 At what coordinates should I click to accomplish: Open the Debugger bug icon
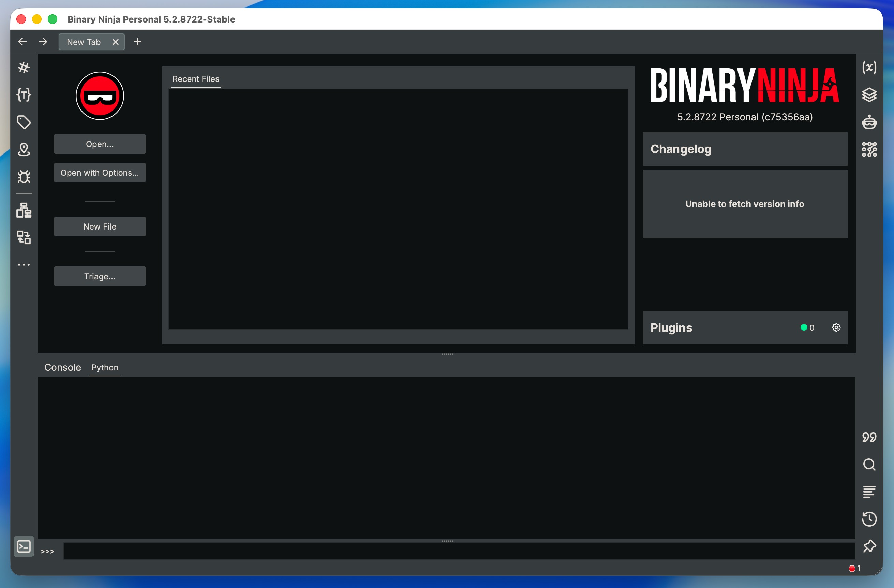pos(24,177)
